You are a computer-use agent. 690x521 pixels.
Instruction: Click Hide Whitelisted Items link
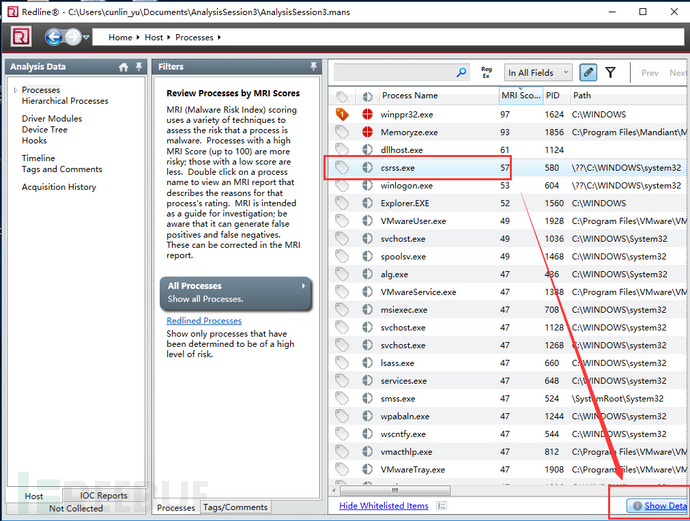click(x=383, y=506)
